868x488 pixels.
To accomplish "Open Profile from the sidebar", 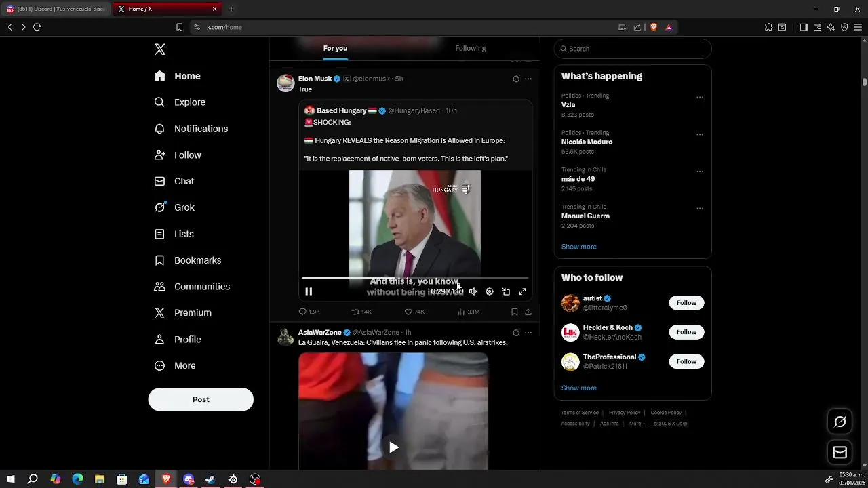I will click(x=178, y=339).
